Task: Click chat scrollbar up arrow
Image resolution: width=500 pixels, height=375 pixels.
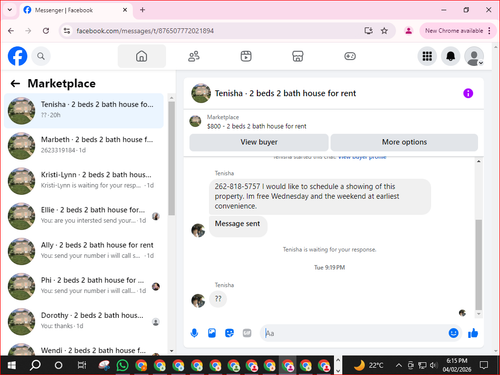Action: (479, 161)
